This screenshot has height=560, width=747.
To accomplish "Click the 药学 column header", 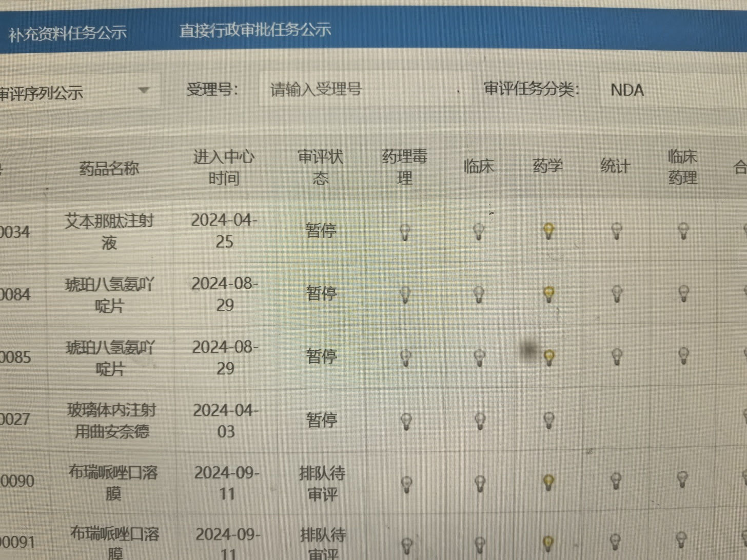I will (x=547, y=166).
